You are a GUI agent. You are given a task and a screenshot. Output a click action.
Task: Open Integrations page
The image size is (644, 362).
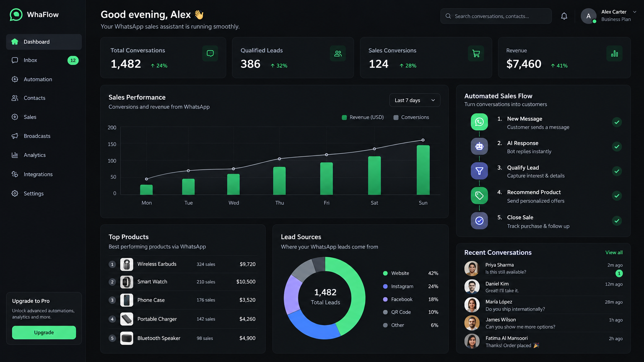[x=44, y=174]
